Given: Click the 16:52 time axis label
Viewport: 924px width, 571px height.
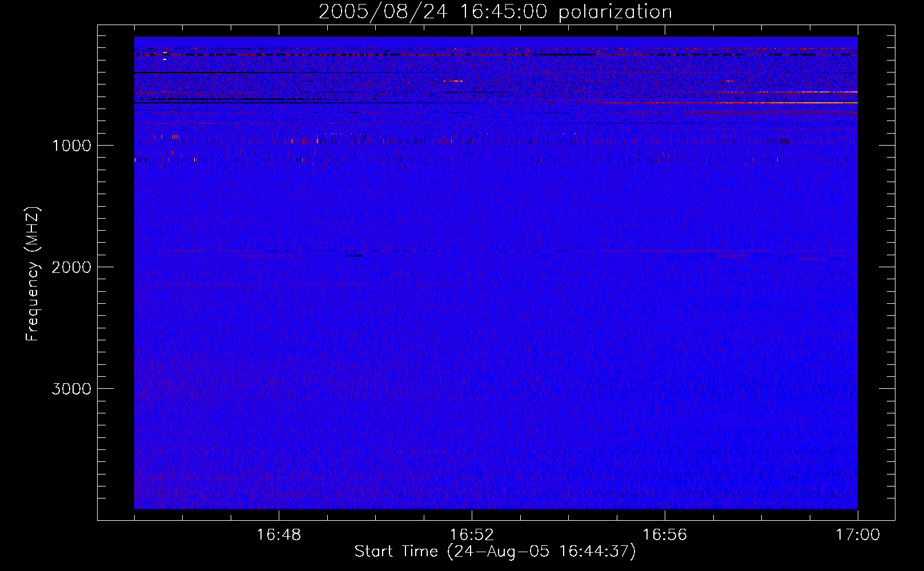Looking at the screenshot, I should pos(472,535).
